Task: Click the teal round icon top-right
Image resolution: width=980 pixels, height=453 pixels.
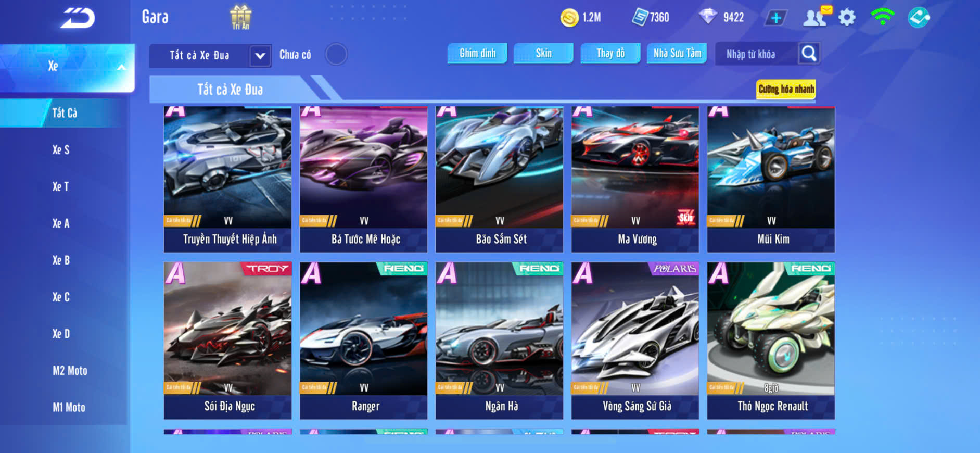Action: pos(919,17)
